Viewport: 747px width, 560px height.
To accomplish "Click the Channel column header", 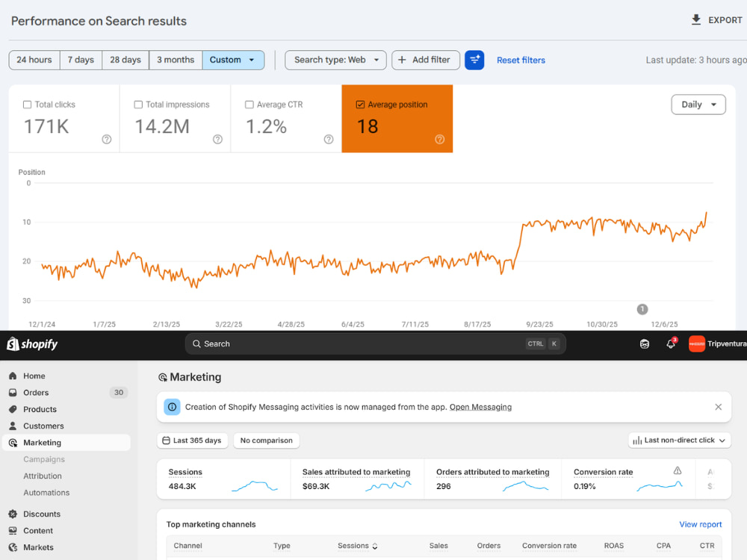I will 187,546.
